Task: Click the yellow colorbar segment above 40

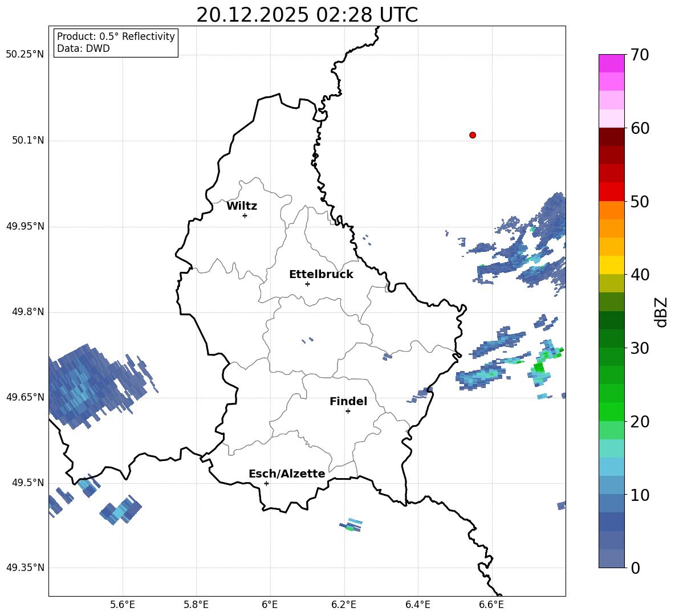Action: [611, 265]
